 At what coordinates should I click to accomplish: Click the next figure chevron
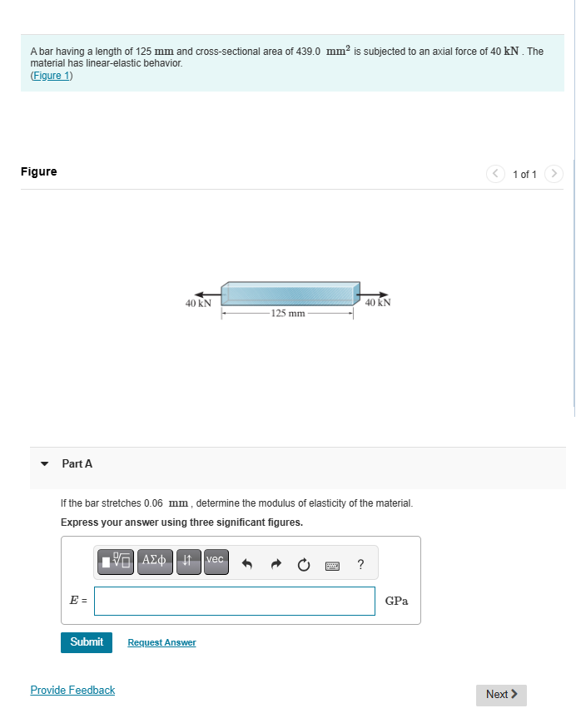click(x=554, y=174)
